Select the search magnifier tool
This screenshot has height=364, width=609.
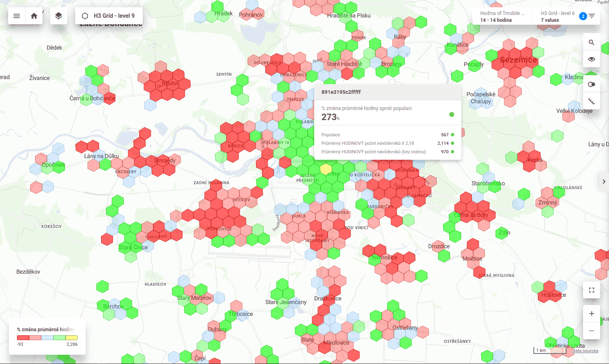[x=592, y=42]
